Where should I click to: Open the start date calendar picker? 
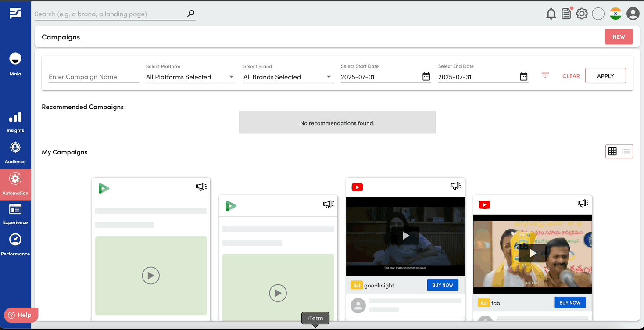pos(426,77)
